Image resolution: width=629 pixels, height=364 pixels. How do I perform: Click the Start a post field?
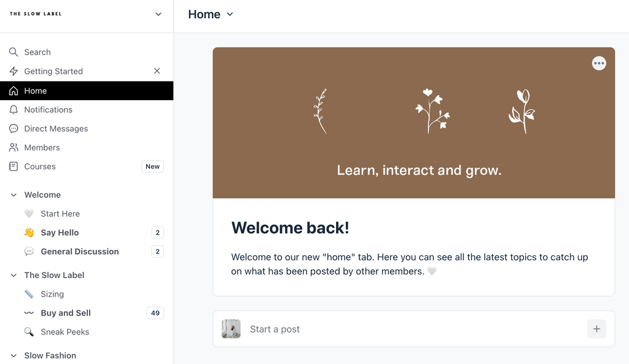click(x=413, y=329)
